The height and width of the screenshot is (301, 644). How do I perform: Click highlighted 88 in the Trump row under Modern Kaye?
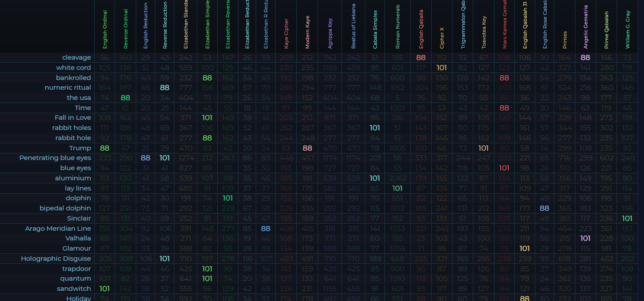(307, 148)
